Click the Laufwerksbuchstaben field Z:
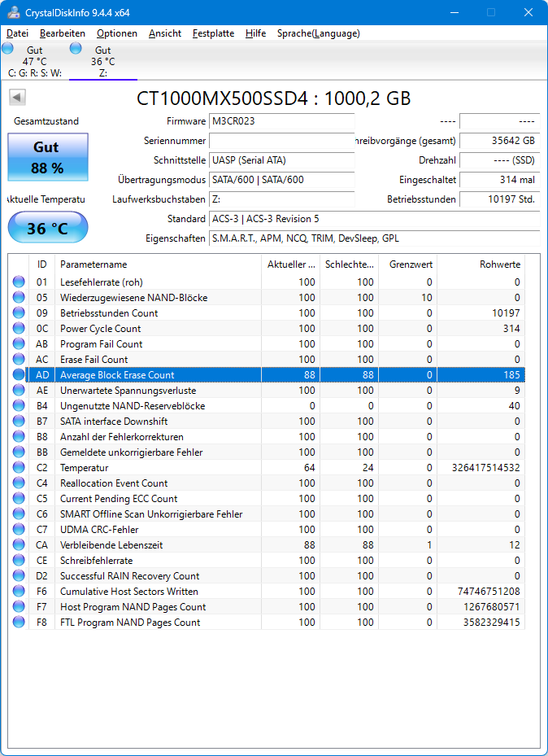Screen dimensions: 548x756 click(281, 199)
